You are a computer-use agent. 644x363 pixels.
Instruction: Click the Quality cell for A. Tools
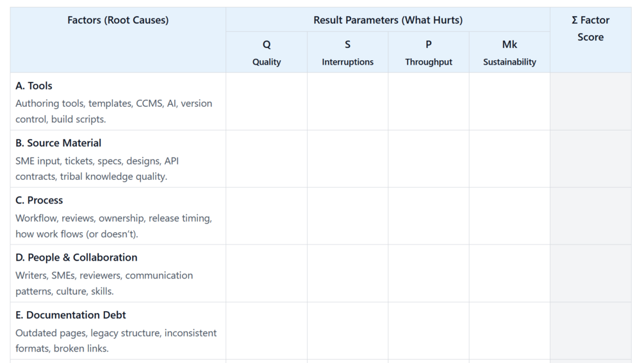click(267, 101)
